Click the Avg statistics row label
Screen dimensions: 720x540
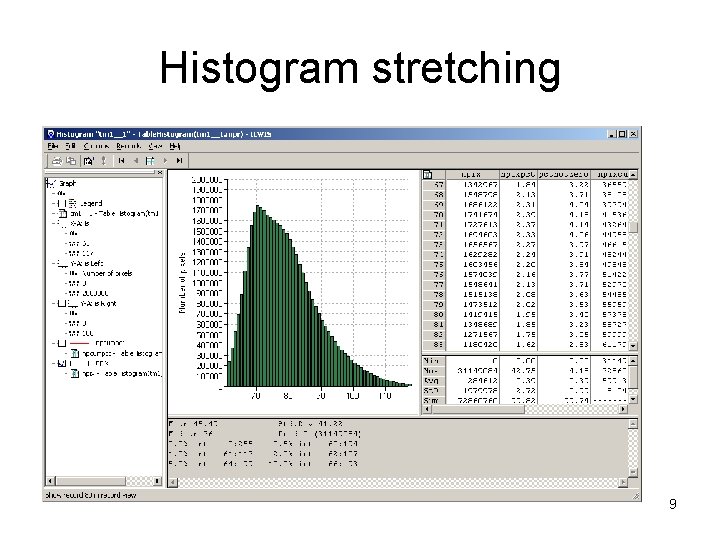(433, 381)
